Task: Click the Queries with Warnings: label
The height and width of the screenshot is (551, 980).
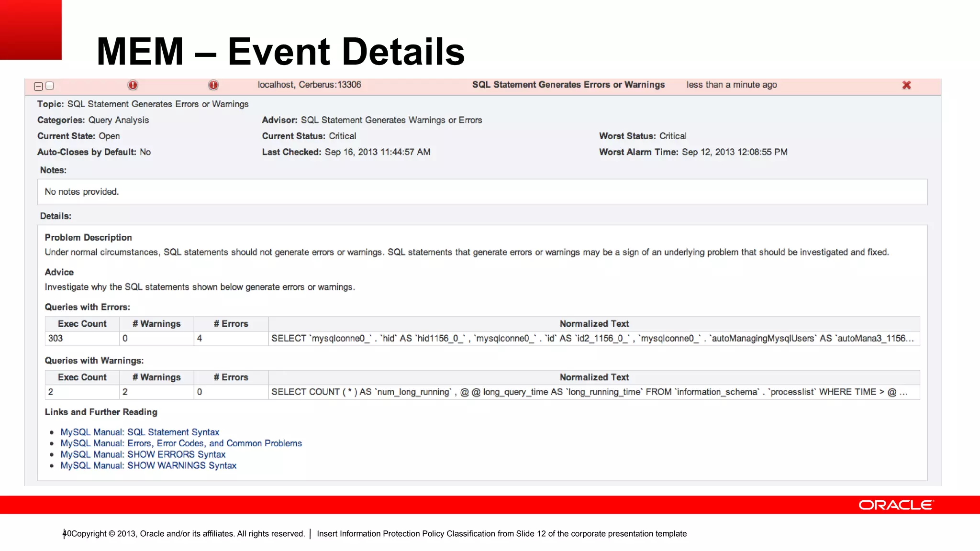Action: click(x=94, y=361)
